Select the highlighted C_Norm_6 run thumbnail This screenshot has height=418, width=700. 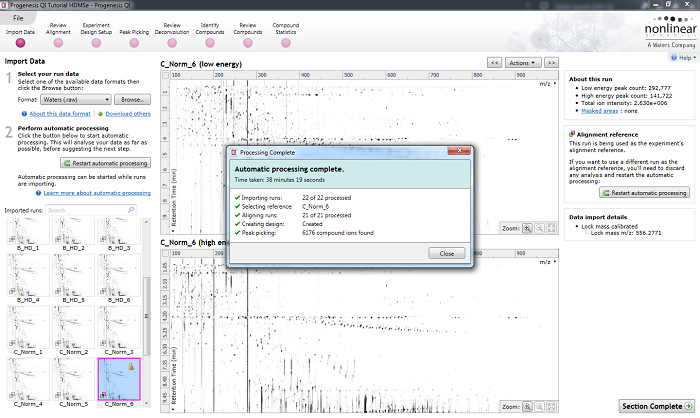(x=119, y=379)
